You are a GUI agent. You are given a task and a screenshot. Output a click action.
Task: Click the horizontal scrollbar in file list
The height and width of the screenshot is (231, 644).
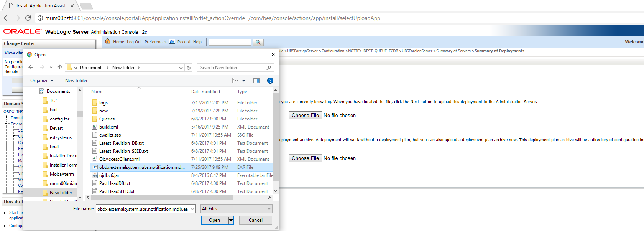[x=161, y=197]
